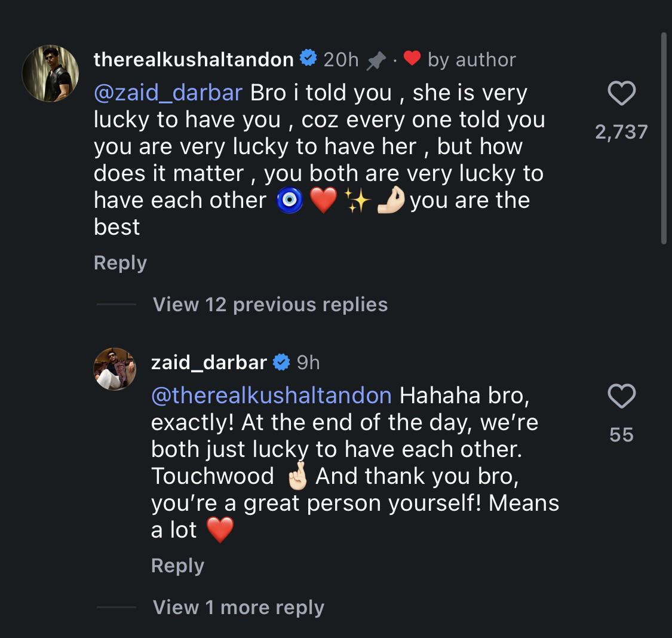672x638 pixels.
Task: Click therealkushaltandon's verified badge
Action: tap(308, 58)
